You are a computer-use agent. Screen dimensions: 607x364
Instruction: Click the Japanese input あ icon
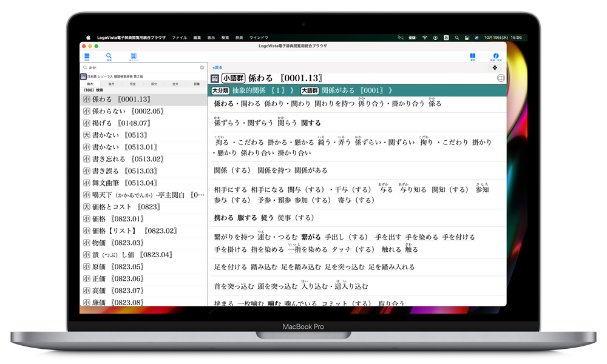(446, 38)
